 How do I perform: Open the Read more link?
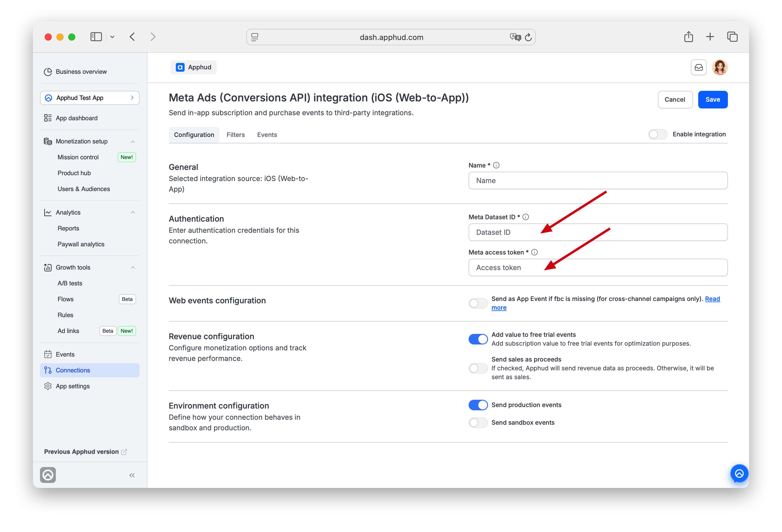712,299
